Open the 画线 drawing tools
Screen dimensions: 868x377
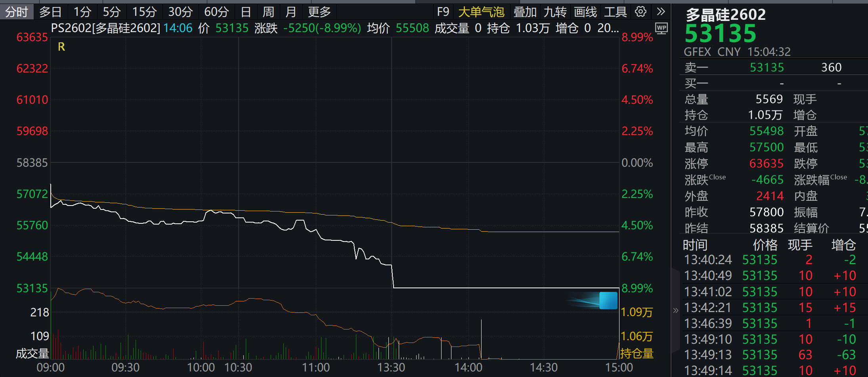coord(585,12)
